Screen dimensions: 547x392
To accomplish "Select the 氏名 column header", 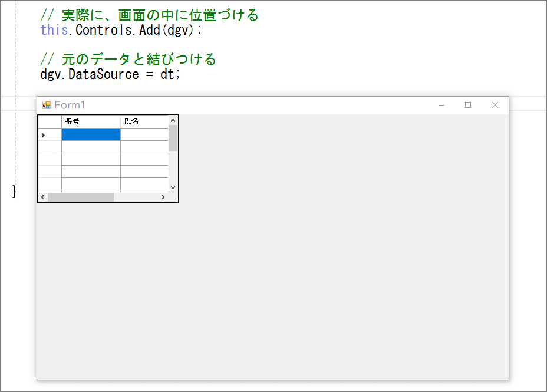I will click(x=144, y=120).
